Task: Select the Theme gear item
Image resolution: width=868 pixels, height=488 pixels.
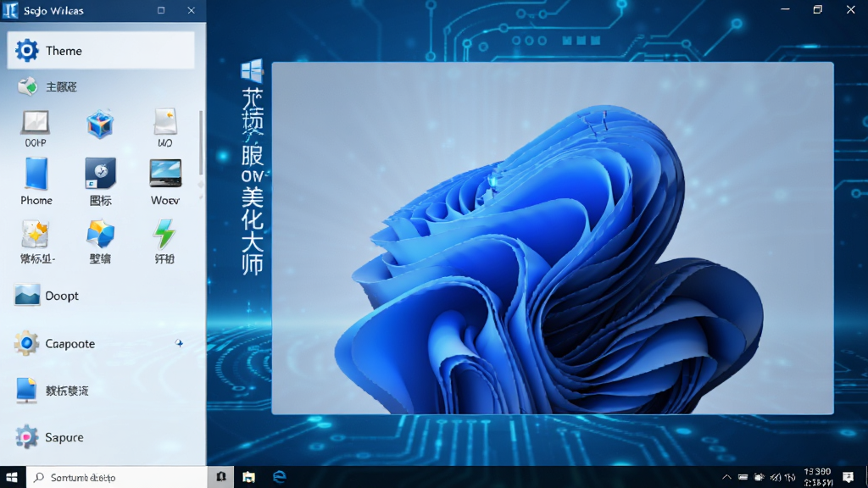Action: [101, 50]
